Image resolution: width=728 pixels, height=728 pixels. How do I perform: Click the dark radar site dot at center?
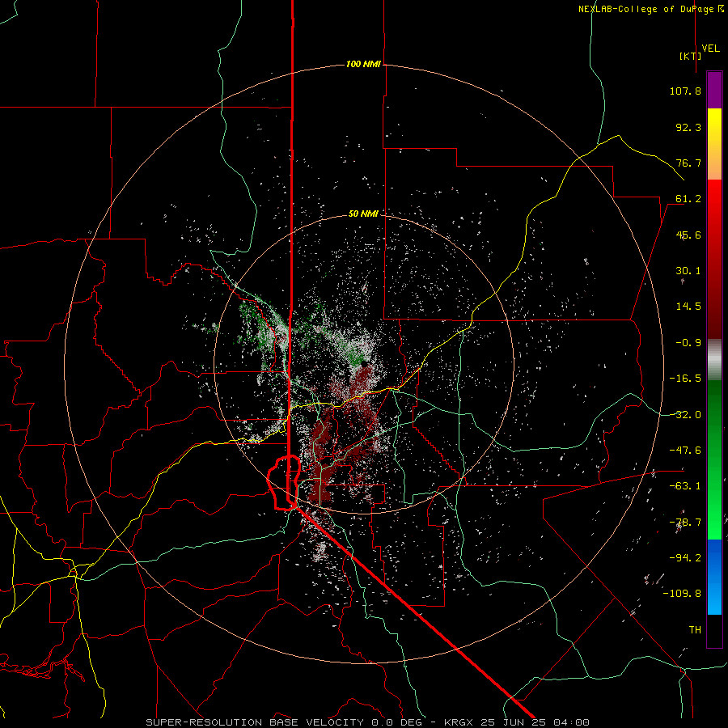pos(365,363)
